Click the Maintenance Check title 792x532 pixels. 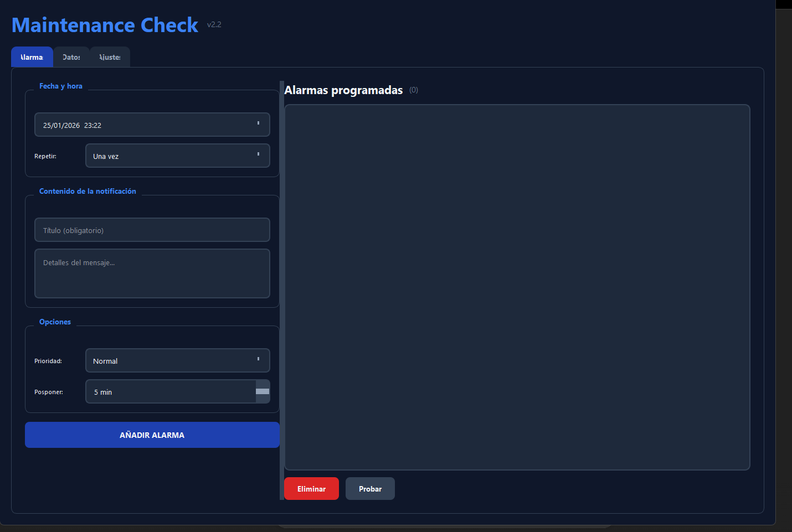(x=105, y=25)
